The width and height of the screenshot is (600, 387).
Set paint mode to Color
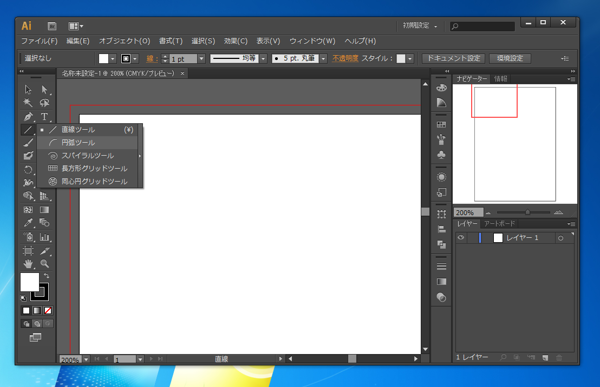click(x=26, y=310)
